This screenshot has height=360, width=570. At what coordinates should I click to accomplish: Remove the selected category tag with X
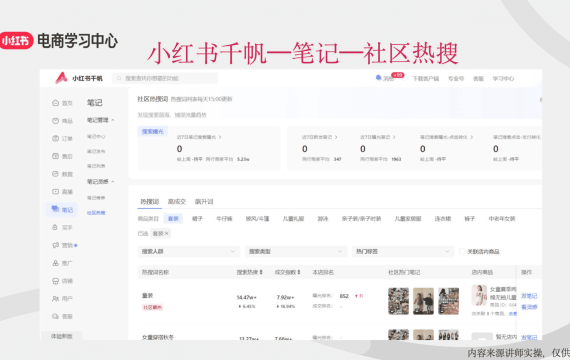(x=166, y=233)
